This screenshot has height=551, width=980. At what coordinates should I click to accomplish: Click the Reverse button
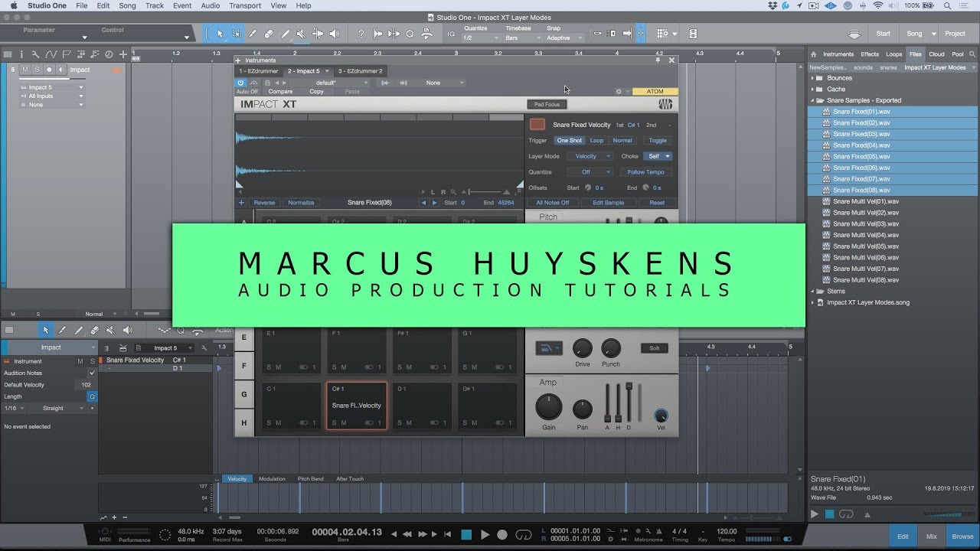click(264, 203)
